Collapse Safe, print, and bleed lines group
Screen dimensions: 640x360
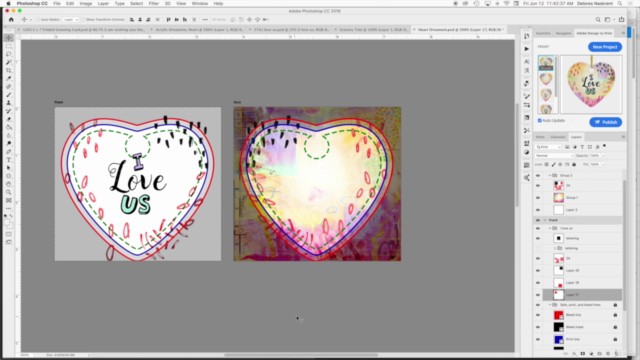550,305
